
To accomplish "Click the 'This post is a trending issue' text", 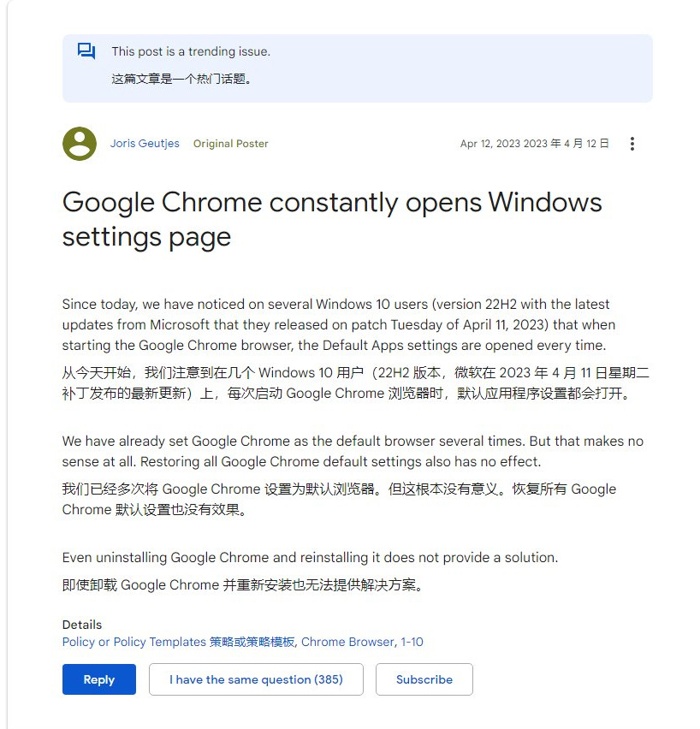I will tap(191, 51).
